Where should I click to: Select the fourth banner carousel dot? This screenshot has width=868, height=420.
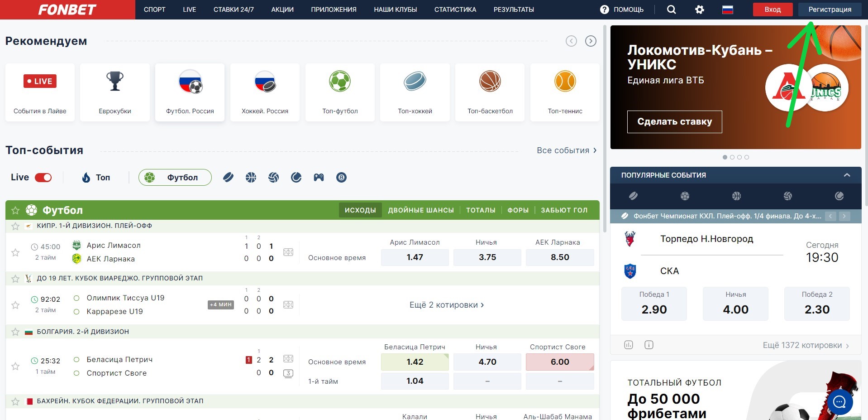(x=747, y=157)
